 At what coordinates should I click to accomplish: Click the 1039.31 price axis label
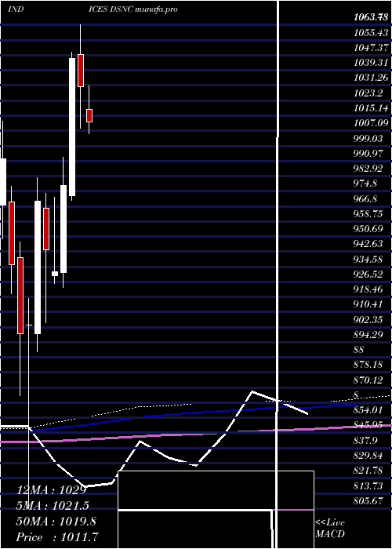tap(371, 63)
